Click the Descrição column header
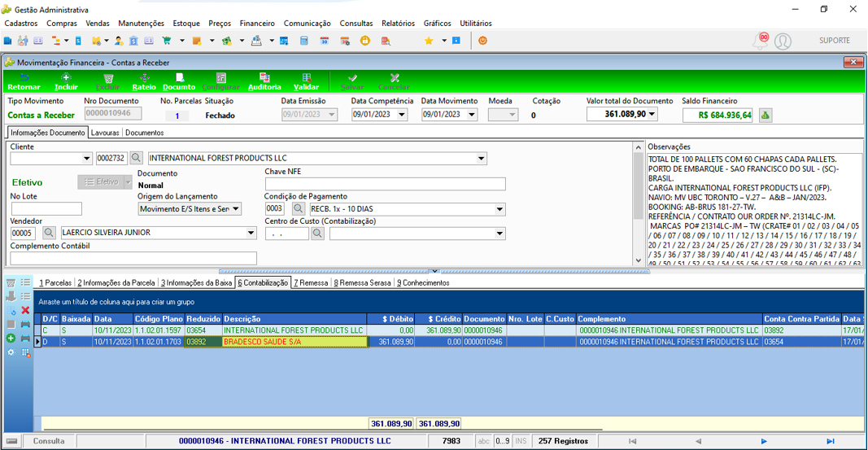The height and width of the screenshot is (450, 868). (294, 319)
